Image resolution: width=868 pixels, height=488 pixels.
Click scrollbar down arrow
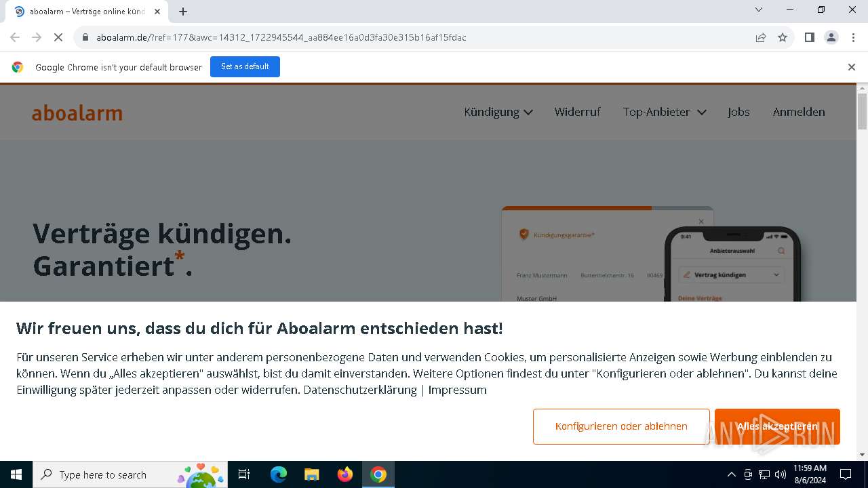tap(862, 455)
